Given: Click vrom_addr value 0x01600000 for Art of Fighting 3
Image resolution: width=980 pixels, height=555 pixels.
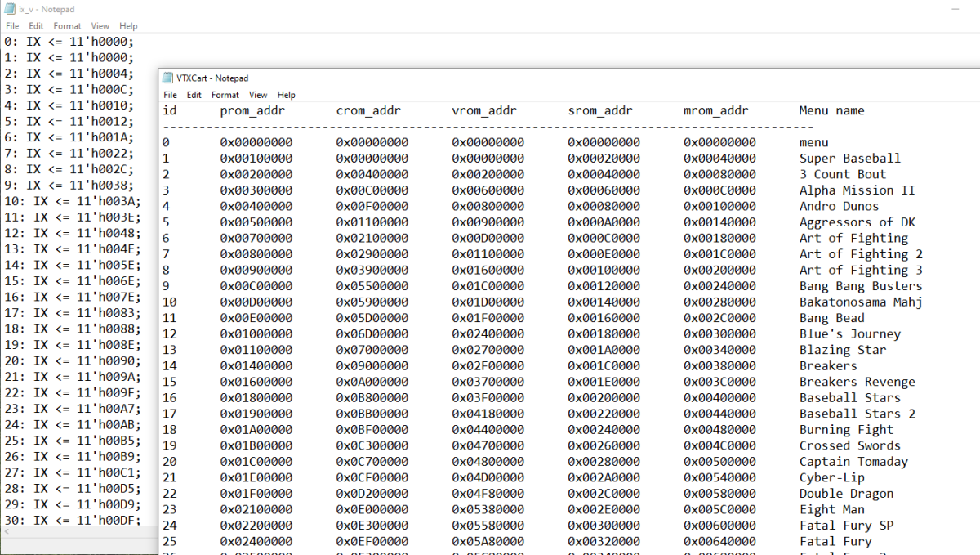Looking at the screenshot, I should (x=488, y=270).
